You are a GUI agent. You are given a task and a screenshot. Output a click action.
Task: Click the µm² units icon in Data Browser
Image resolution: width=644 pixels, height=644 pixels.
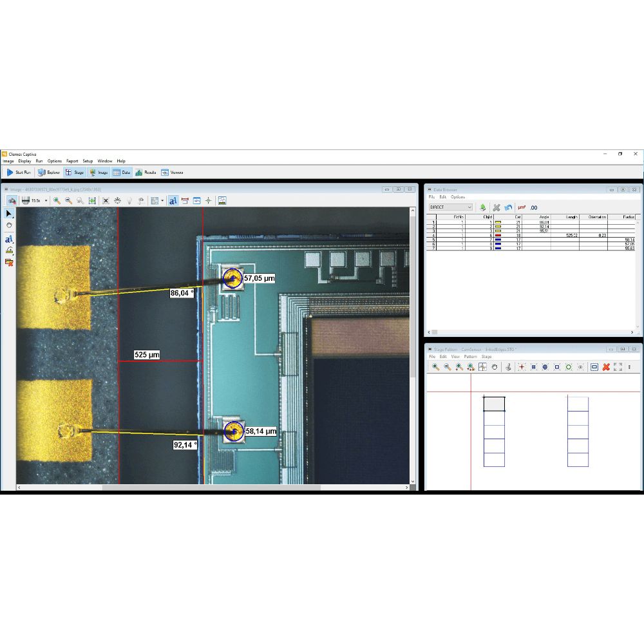522,207
